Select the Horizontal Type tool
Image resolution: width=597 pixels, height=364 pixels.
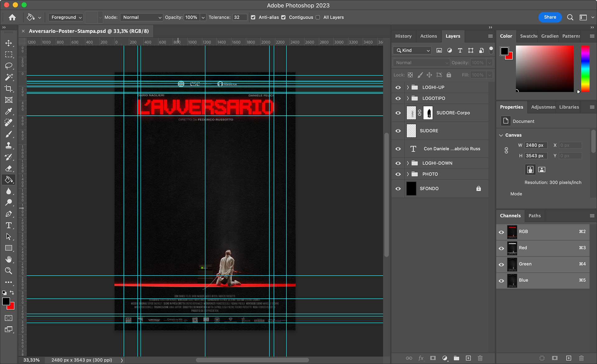pos(9,225)
